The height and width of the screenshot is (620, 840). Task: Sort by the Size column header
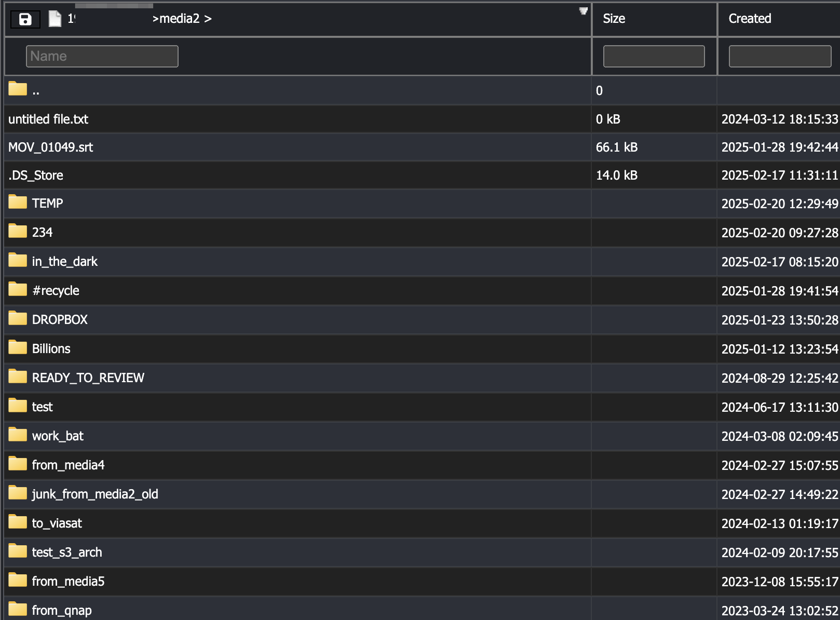614,19
